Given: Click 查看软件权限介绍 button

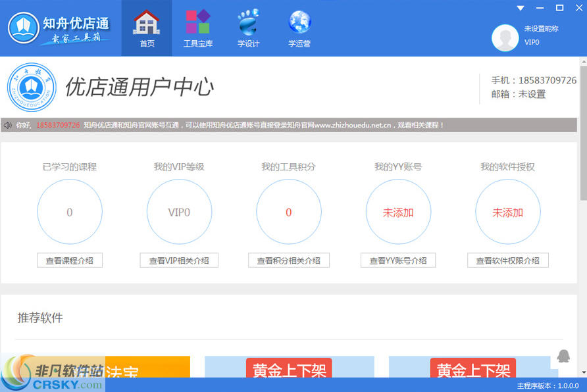Looking at the screenshot, I should 507,260.
